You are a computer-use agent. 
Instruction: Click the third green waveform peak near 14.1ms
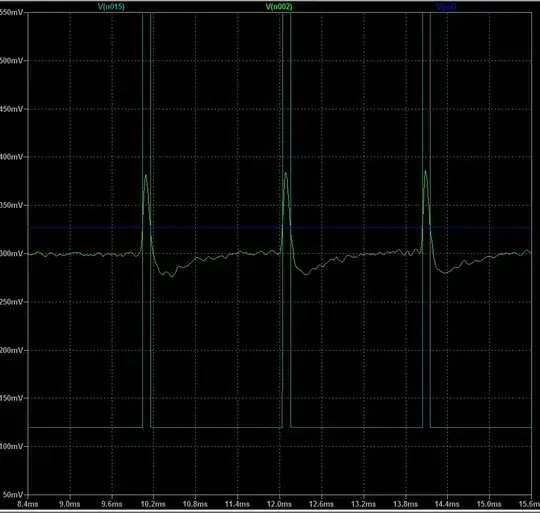(425, 171)
